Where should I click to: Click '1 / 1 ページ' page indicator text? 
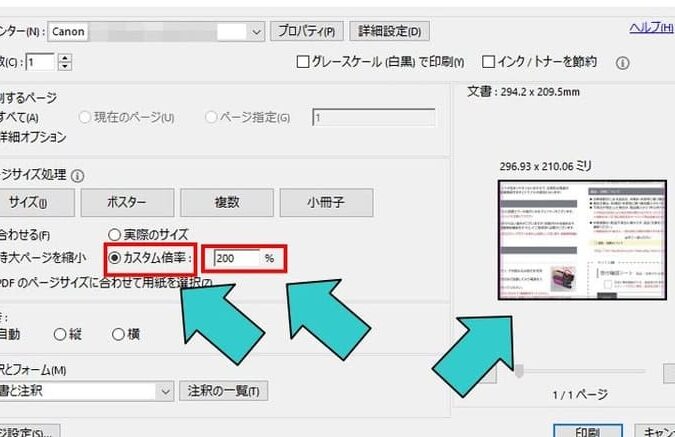click(580, 394)
